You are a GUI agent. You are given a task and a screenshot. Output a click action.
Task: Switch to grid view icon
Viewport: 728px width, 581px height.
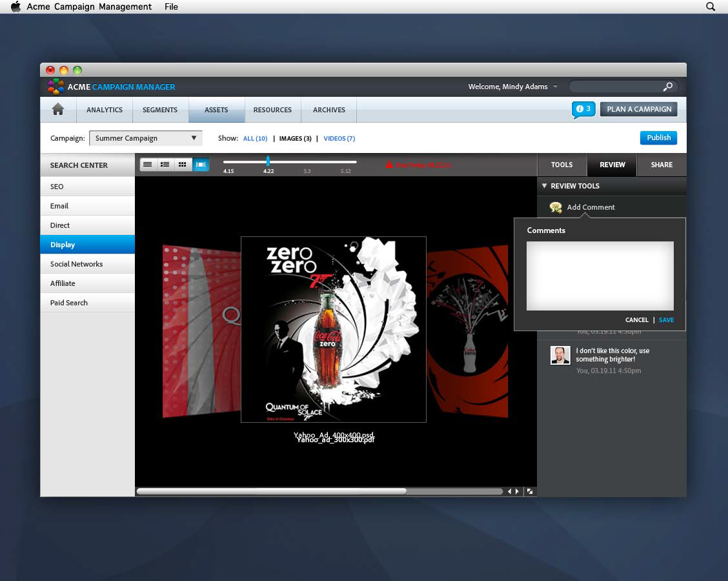pos(183,165)
